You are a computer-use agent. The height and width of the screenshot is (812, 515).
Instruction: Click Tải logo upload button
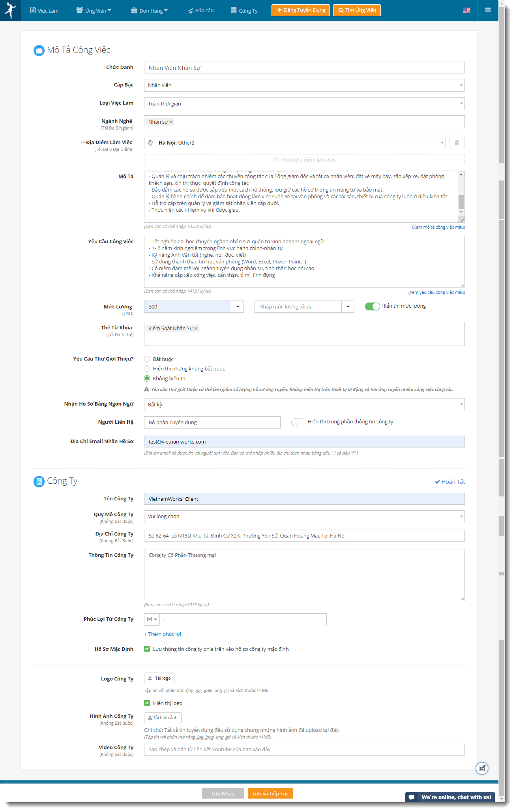(159, 679)
